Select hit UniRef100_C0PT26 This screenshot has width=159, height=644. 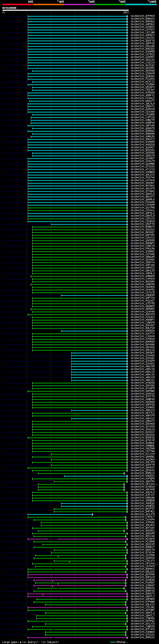(x=143, y=117)
